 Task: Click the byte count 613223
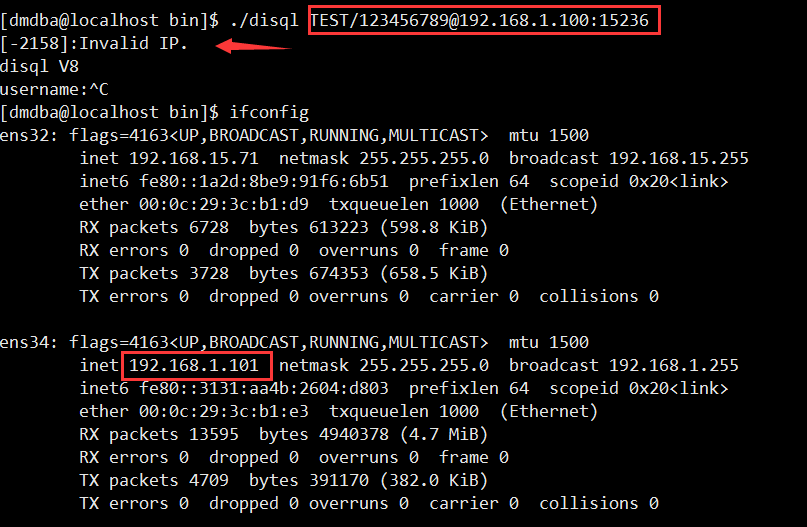[x=339, y=227]
